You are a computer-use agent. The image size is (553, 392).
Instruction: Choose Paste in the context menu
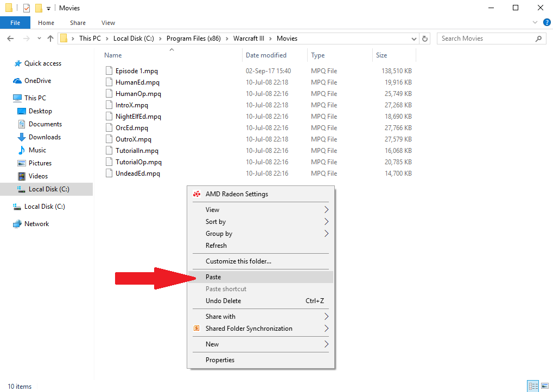(x=260, y=277)
